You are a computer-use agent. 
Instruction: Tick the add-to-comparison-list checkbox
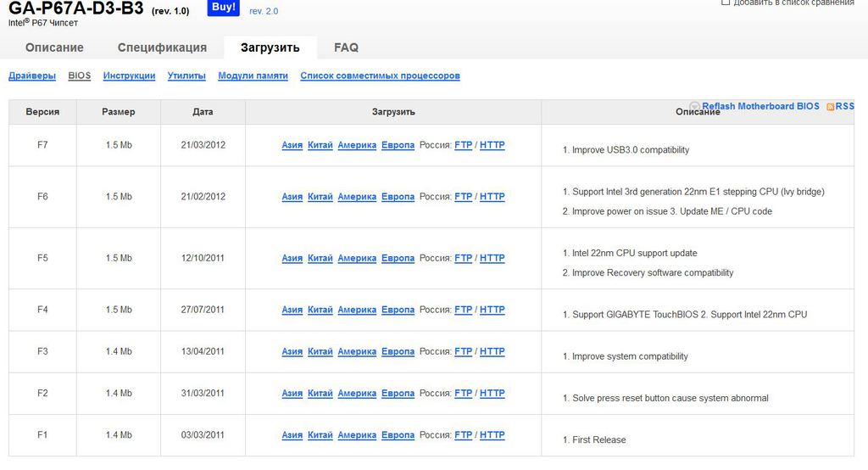[x=726, y=3]
